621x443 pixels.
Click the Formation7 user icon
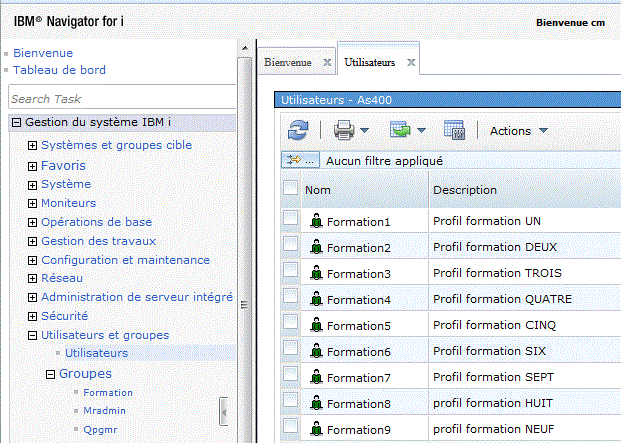316,377
